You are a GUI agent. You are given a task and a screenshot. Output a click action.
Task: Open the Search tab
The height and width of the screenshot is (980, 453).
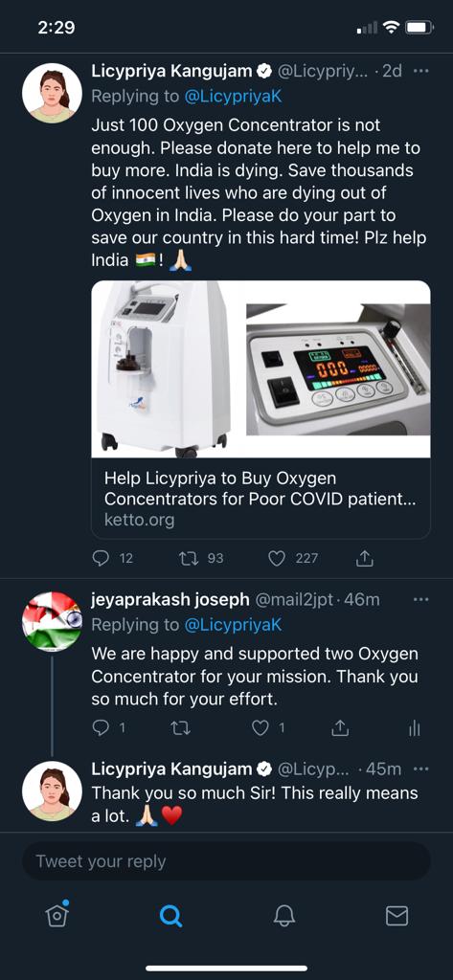(170, 916)
